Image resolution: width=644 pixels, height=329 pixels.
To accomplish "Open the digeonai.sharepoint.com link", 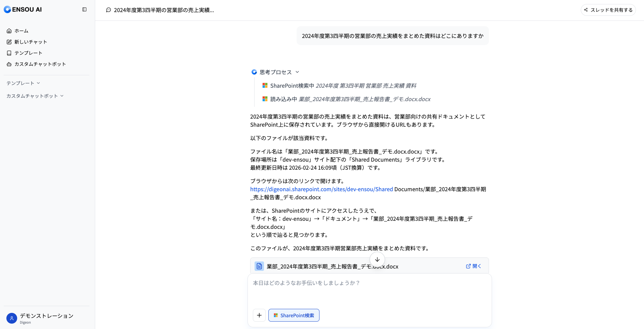I will [x=321, y=189].
